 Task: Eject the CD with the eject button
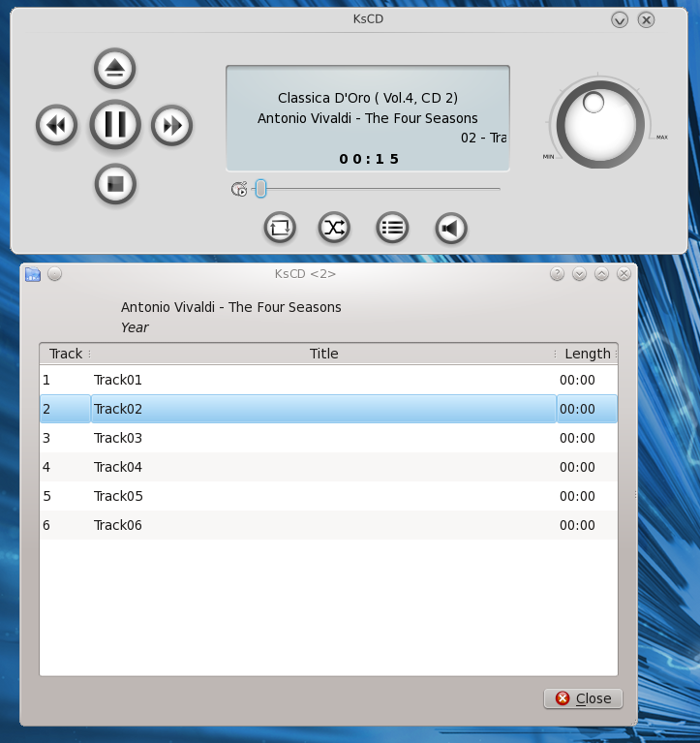(x=114, y=69)
